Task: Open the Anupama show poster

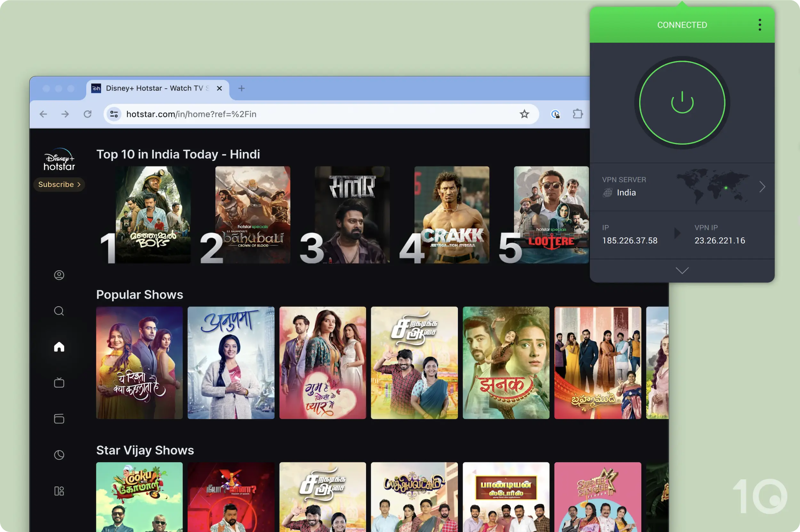Action: click(231, 363)
